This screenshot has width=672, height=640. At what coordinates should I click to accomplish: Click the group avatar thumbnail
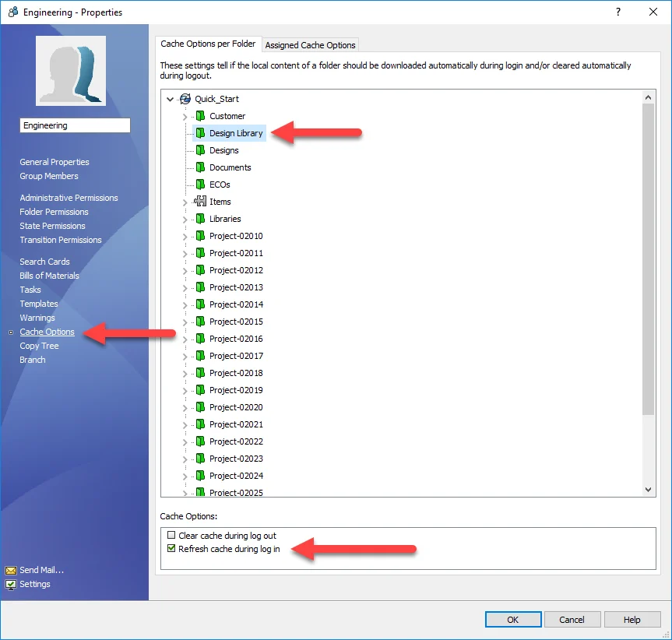coord(71,71)
